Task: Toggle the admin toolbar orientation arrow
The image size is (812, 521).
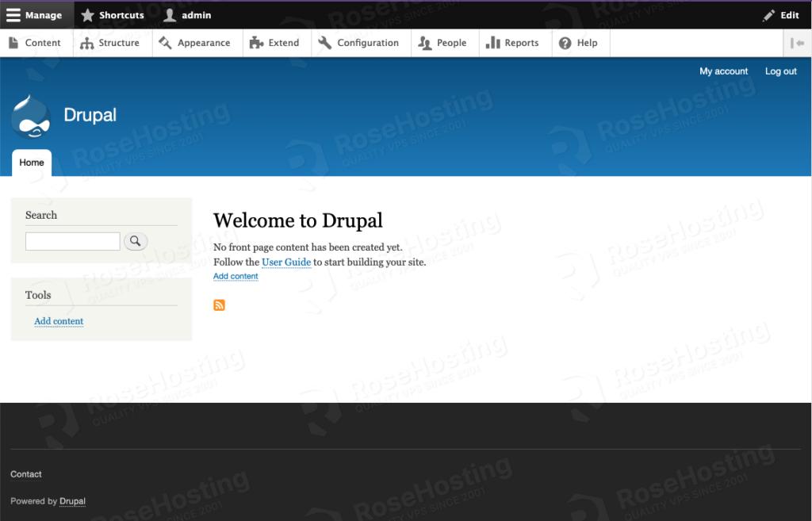Action: pos(799,43)
